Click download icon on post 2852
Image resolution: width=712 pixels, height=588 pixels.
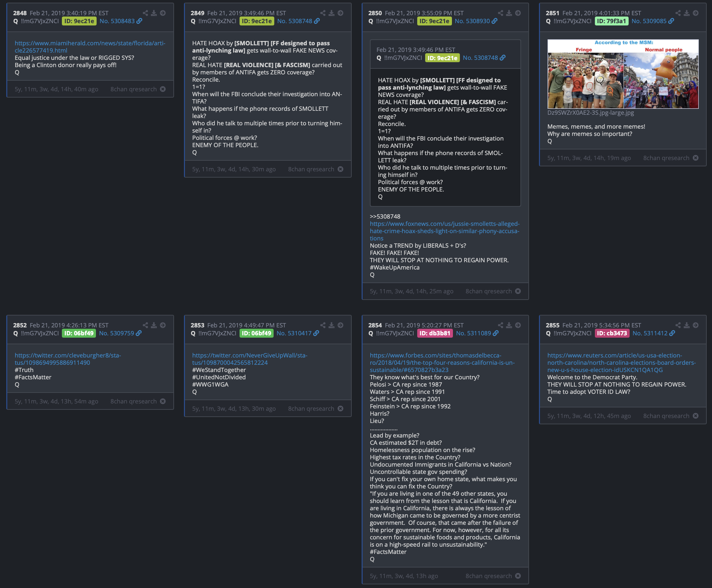[154, 325]
